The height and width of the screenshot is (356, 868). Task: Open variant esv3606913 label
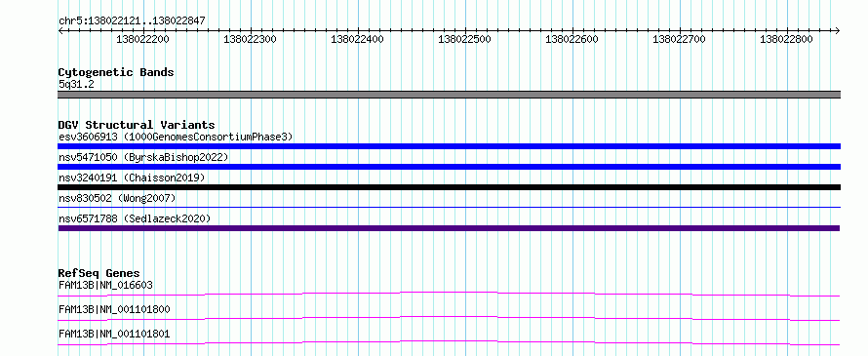point(176,137)
